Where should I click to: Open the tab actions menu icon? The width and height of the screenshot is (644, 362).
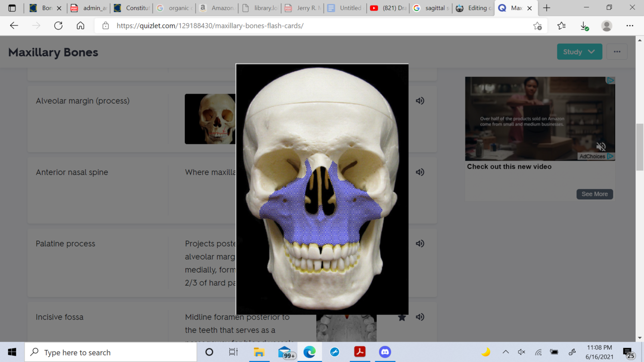pos(12,8)
